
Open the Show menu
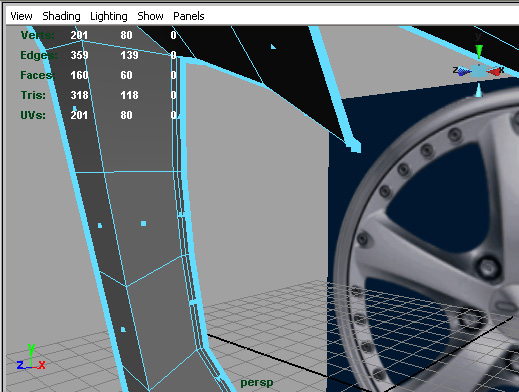coord(150,16)
